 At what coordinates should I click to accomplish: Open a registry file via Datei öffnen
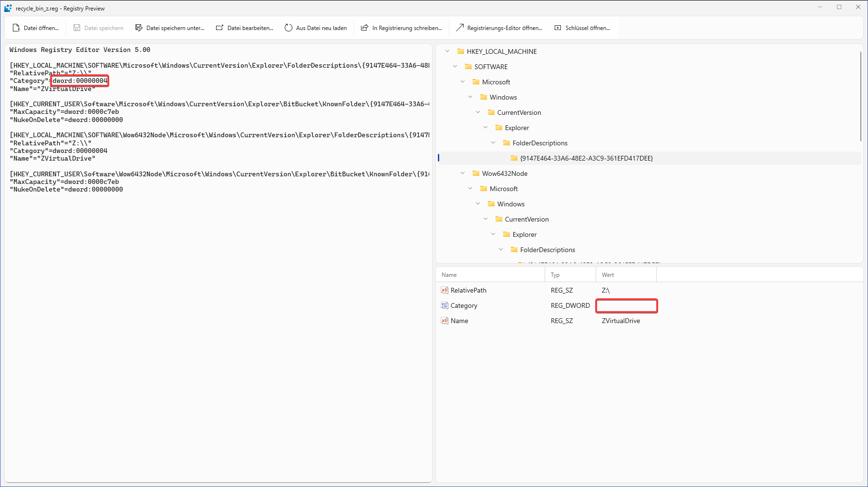(37, 28)
